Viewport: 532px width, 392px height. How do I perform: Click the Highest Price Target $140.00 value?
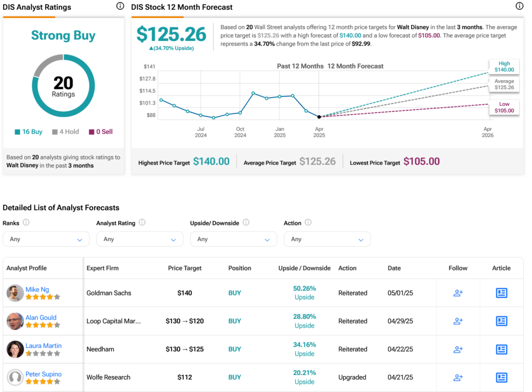[211, 161]
